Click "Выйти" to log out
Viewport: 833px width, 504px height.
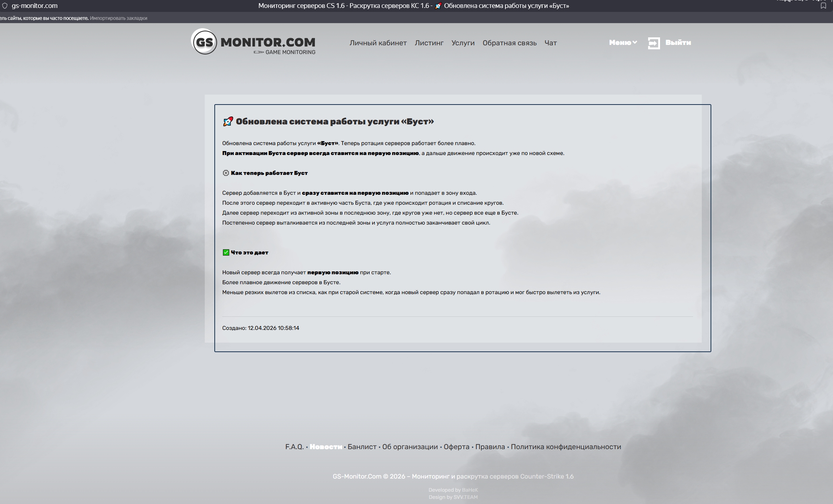pyautogui.click(x=678, y=43)
